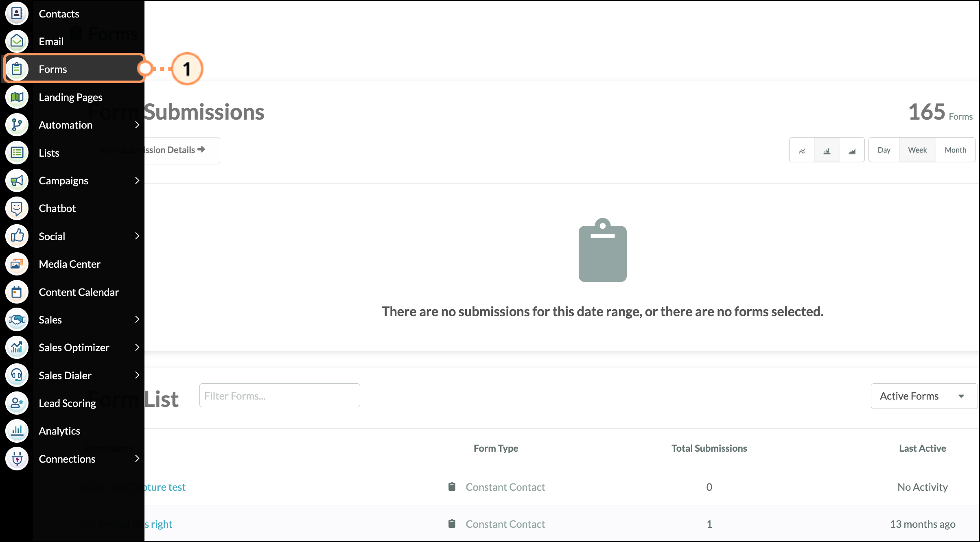Sort by the Total Submissions column header
The image size is (980, 542).
[709, 448]
